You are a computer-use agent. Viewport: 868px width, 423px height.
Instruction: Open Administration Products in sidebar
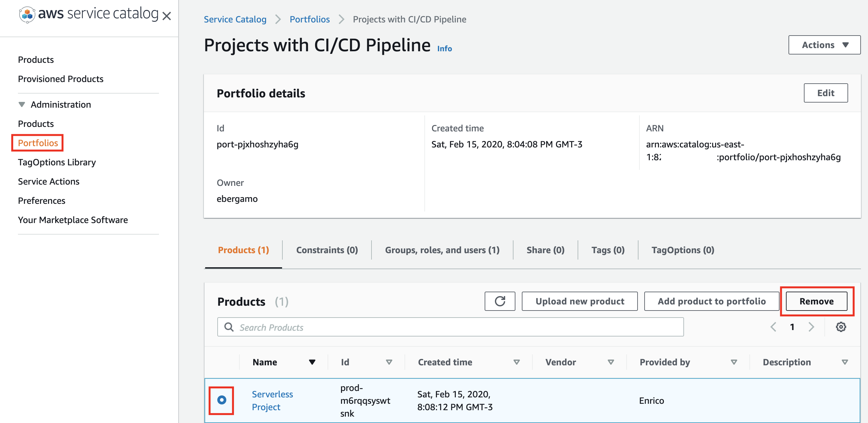36,124
